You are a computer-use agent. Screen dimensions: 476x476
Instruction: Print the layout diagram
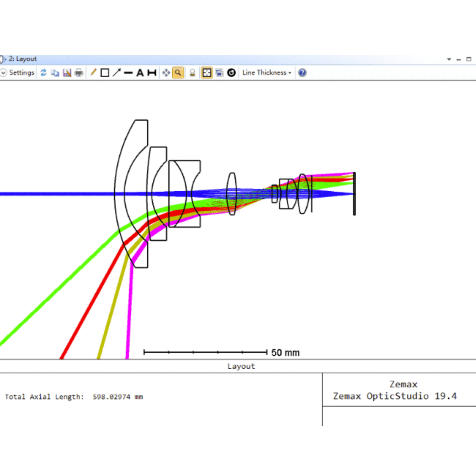(79, 73)
